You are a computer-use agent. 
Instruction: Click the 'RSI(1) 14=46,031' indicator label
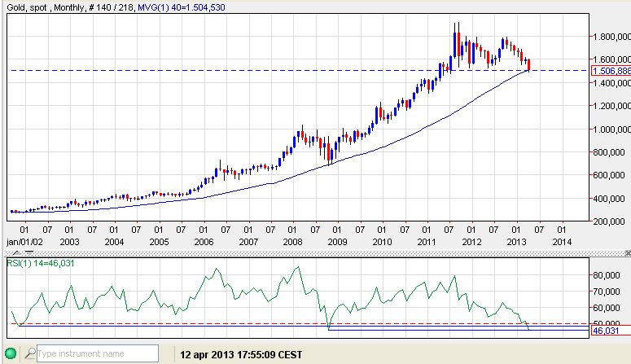click(x=41, y=263)
